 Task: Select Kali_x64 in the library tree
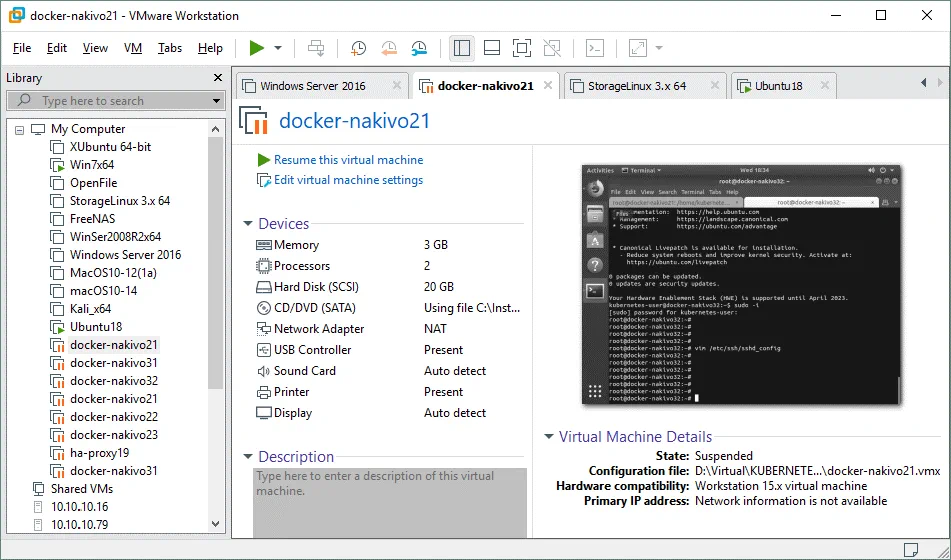(90, 309)
